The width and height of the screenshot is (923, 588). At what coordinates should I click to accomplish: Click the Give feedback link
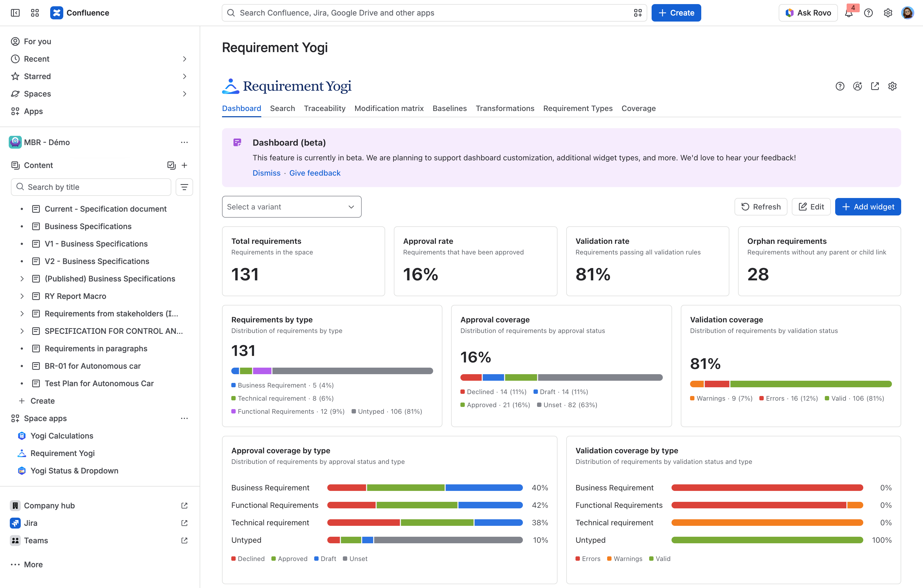[x=315, y=173]
